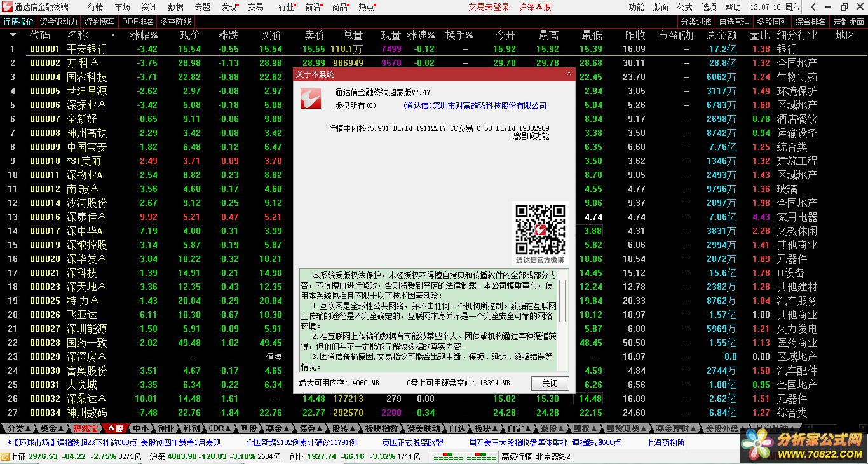
Task: Select the 板块指数 bottom tab
Action: click(382, 428)
